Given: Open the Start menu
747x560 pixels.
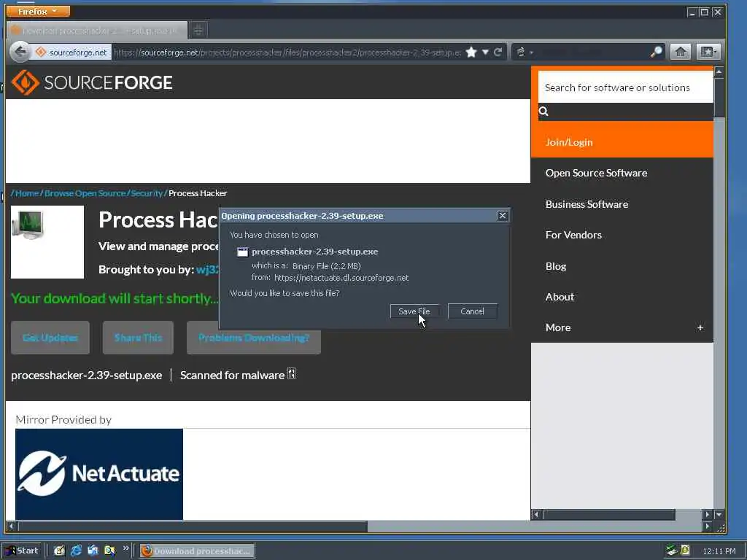Looking at the screenshot, I should click(22, 551).
